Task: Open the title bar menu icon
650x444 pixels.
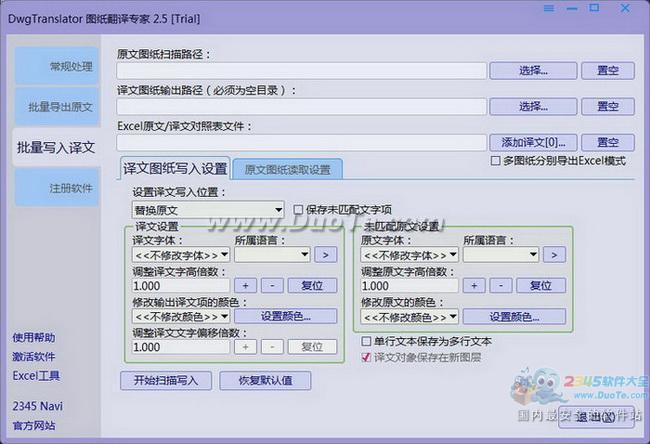Action: point(548,8)
